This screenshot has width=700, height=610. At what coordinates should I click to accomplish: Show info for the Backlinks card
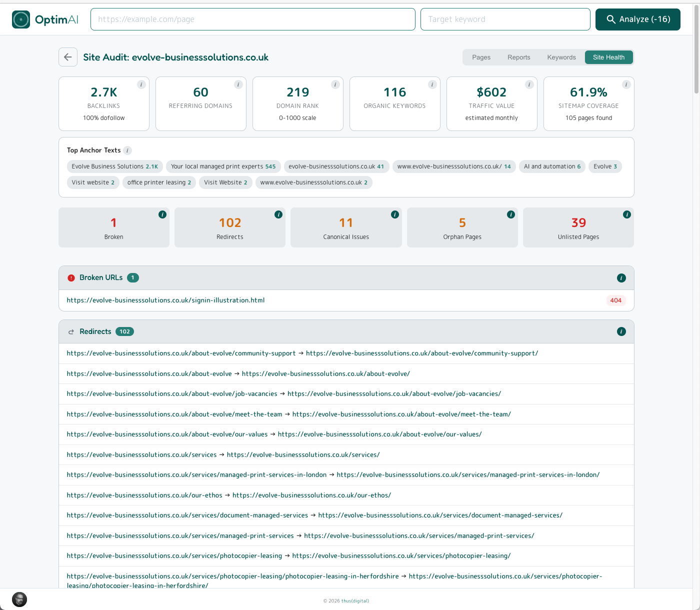pyautogui.click(x=141, y=84)
